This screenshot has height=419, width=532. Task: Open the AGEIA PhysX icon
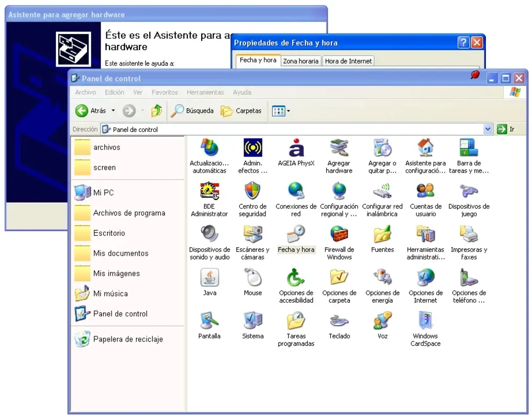[x=296, y=148]
